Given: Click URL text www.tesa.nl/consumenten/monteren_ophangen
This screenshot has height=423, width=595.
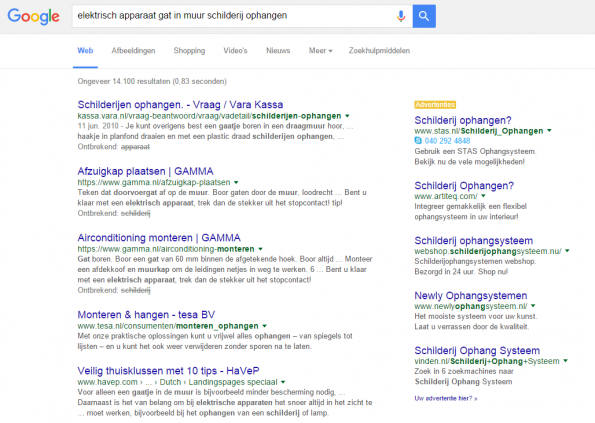Looking at the screenshot, I should point(168,326).
